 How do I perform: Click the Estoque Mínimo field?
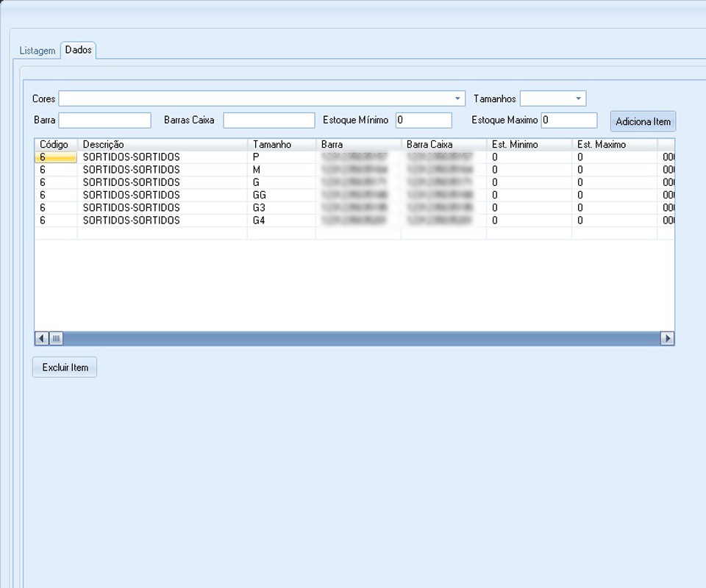pos(424,121)
